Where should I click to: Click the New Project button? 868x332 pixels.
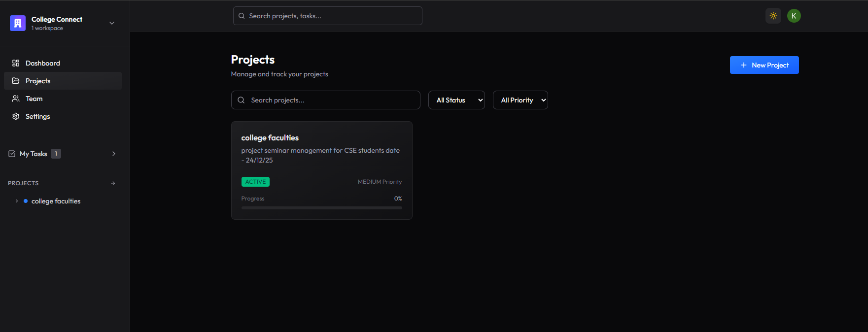(x=764, y=65)
